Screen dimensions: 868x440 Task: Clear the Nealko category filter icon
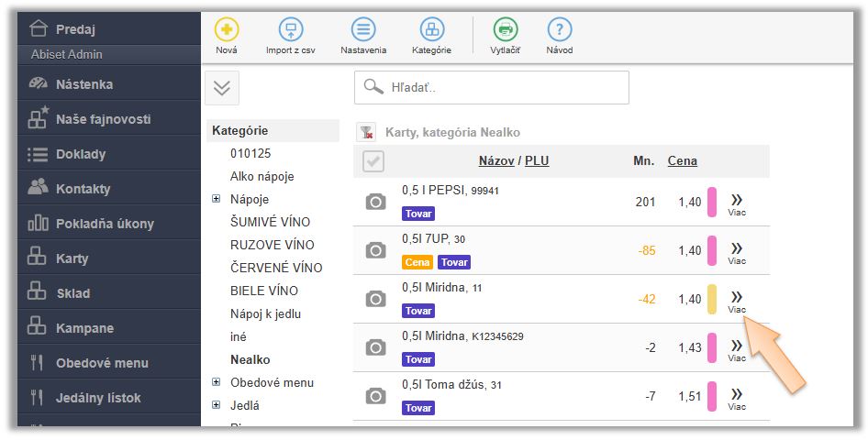pos(366,133)
